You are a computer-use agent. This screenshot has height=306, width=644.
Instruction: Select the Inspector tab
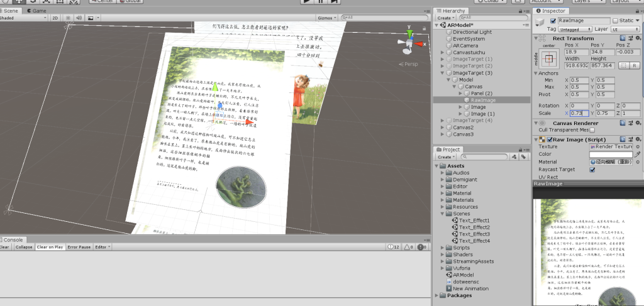tap(550, 11)
